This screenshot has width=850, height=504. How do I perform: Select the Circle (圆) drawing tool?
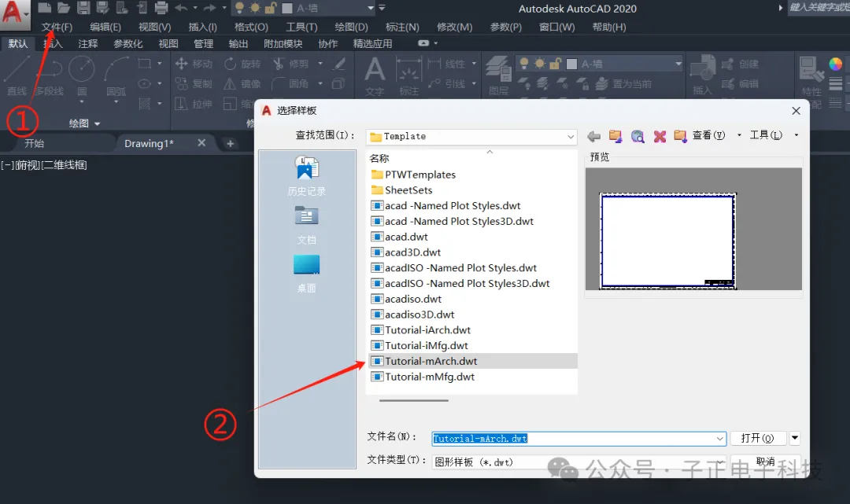(82, 75)
